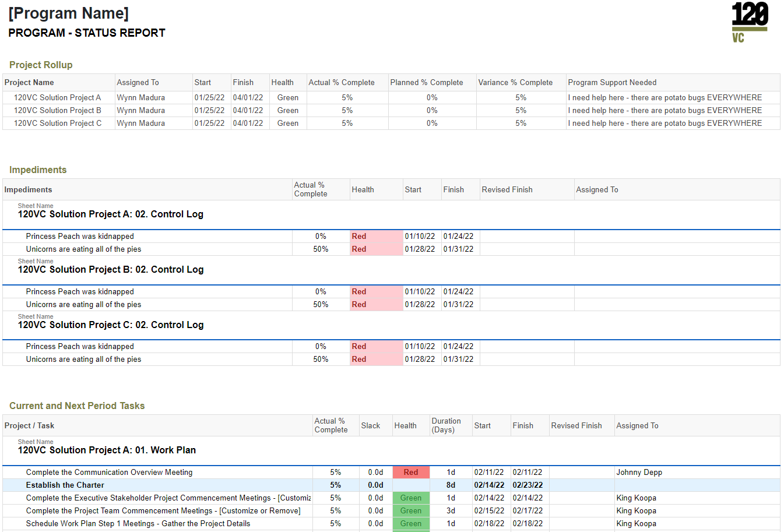Click Green health cell for Executive Stakeholder Meetings
784x532 pixels.
coord(411,498)
